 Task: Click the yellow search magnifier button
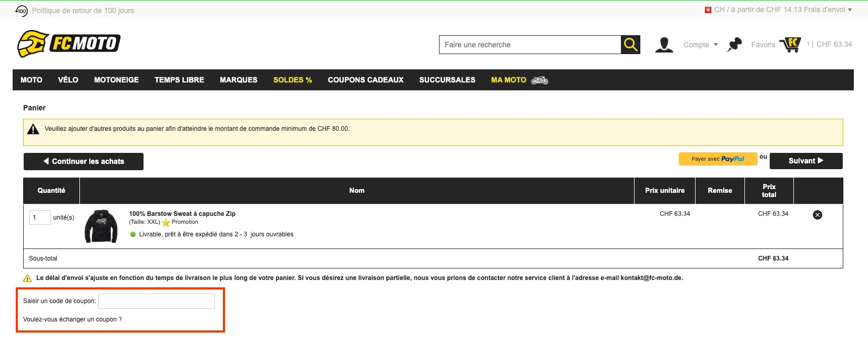(x=630, y=45)
